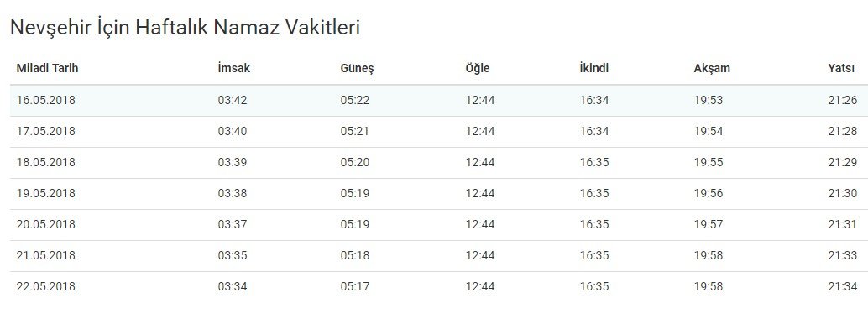Click the Miladi Tarih column header
The width and height of the screenshot is (868, 314).
pos(48,69)
